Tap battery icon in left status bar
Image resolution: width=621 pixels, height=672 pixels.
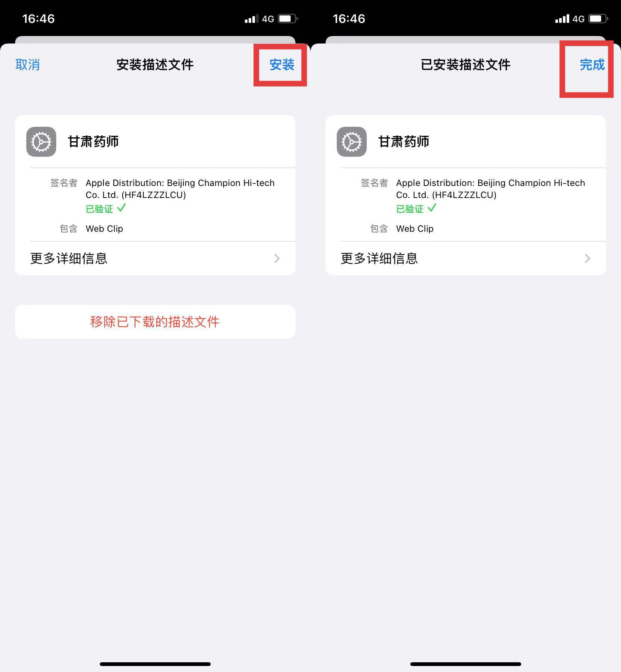288,19
